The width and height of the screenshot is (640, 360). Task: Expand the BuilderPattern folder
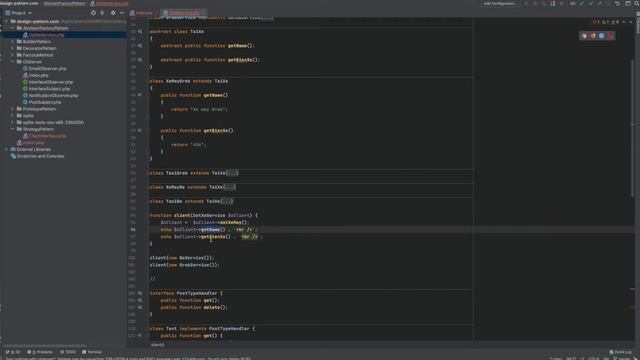(x=13, y=42)
